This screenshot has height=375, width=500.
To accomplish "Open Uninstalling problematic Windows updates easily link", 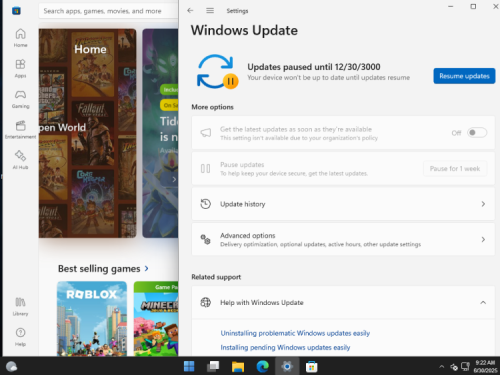I will point(295,333).
